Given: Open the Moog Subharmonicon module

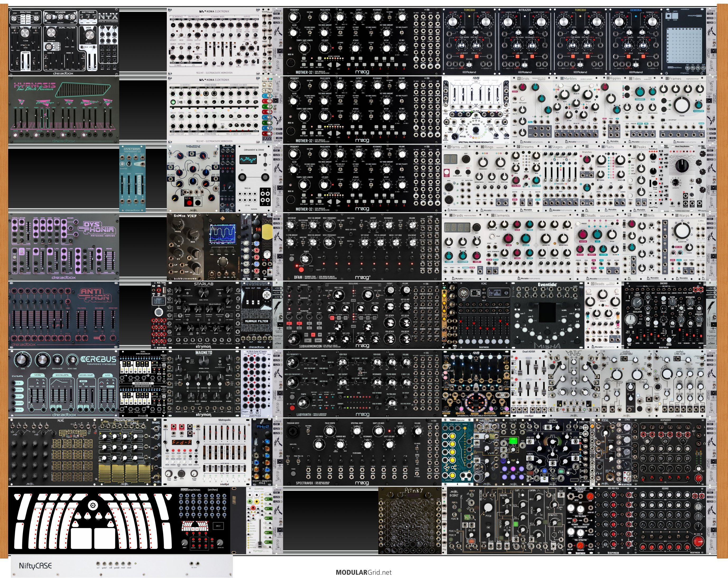Looking at the screenshot, I should tap(362, 315).
